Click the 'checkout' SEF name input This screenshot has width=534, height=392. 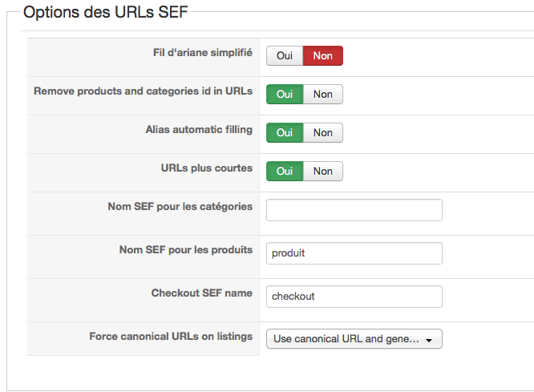[x=354, y=297]
